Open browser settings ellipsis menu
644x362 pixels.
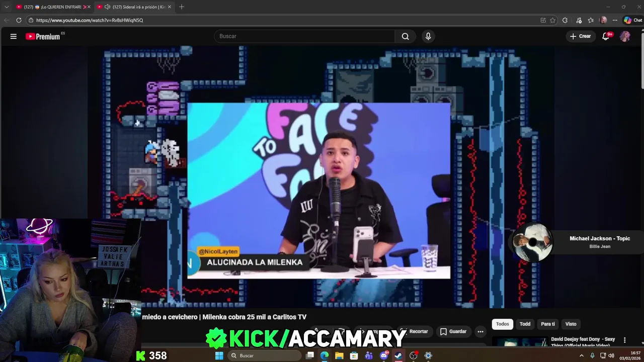pyautogui.click(x=615, y=20)
